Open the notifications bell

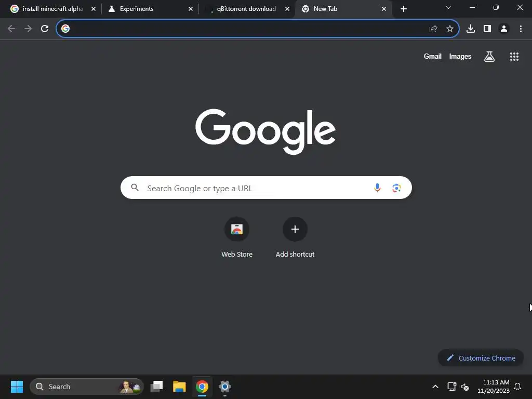(518, 387)
